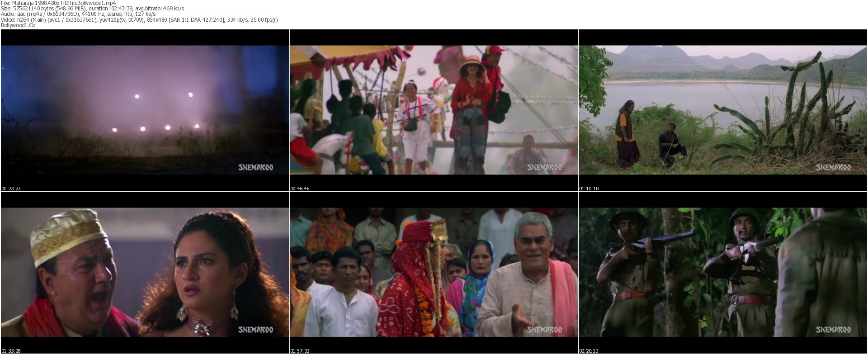Click the 01:57:03 timestamp
Viewport: 868px width, 354px height.
point(300,351)
